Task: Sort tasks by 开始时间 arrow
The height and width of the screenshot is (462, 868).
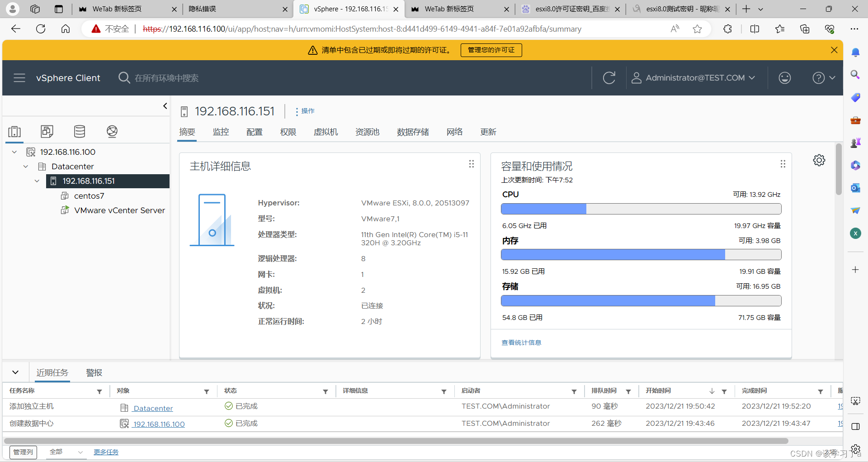Action: pos(712,391)
